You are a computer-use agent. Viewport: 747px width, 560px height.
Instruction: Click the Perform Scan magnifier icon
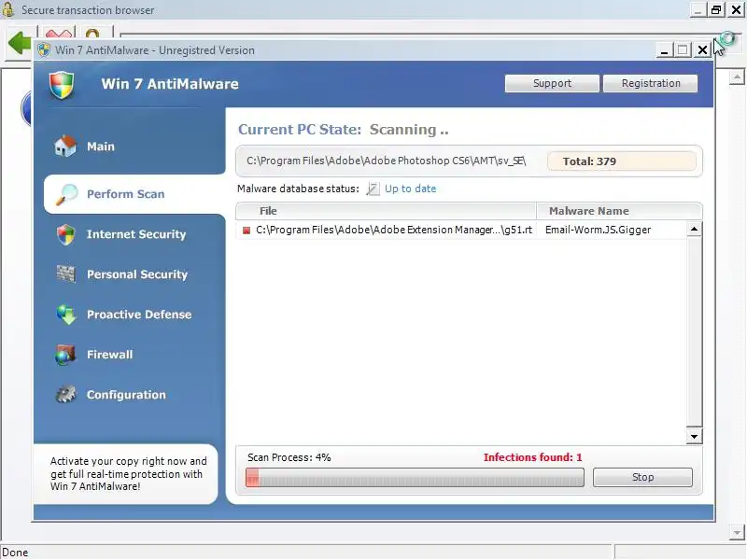point(66,194)
